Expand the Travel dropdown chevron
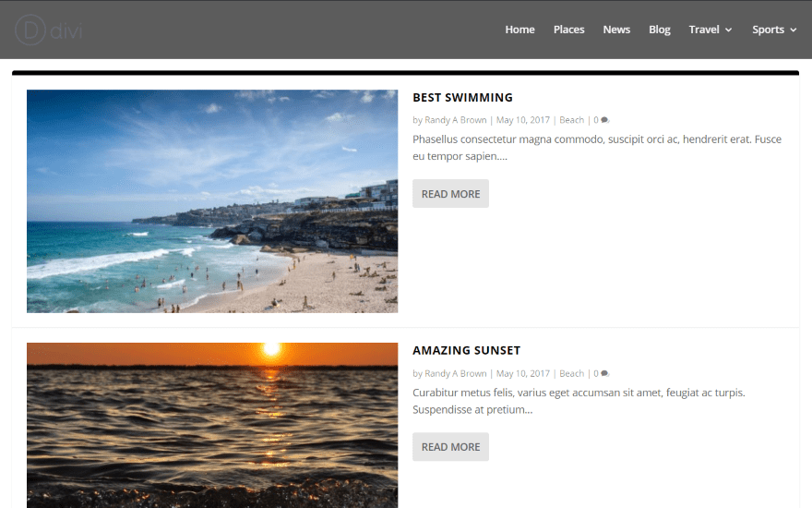 pos(728,30)
